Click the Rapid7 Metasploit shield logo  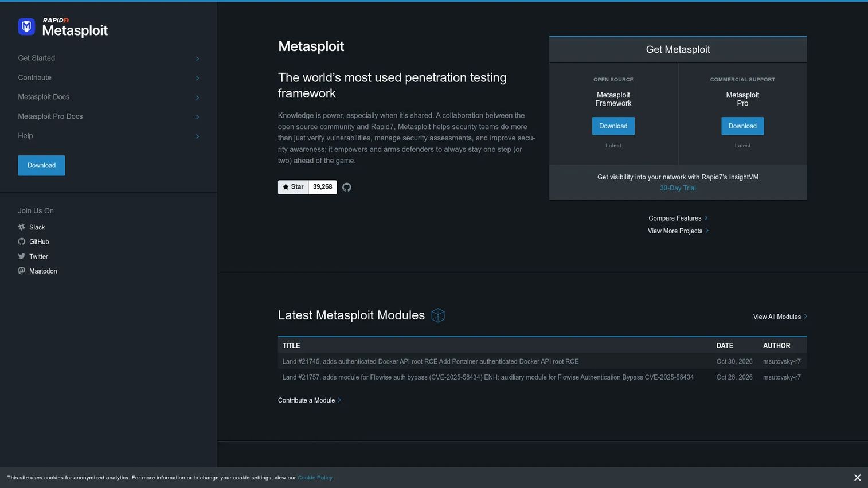tap(26, 26)
